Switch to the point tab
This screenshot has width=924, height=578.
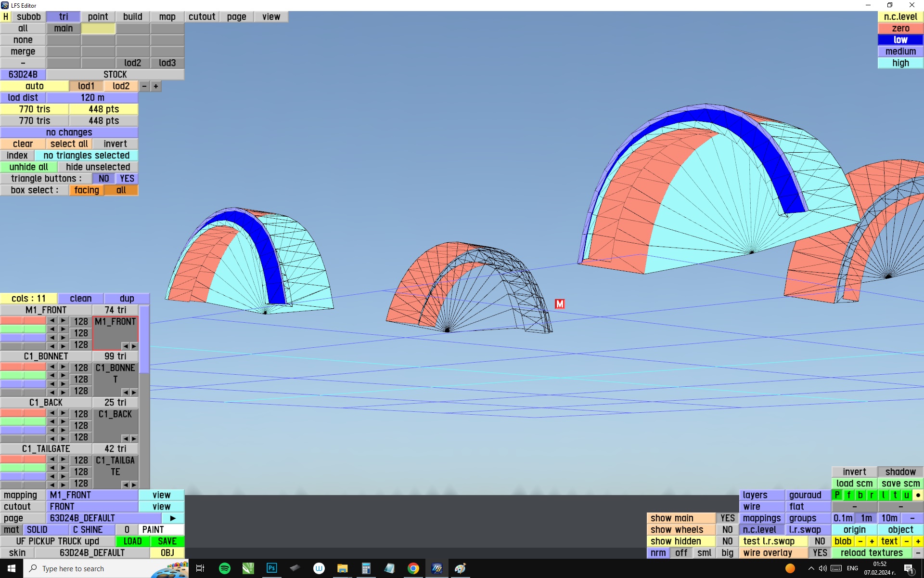(x=98, y=17)
